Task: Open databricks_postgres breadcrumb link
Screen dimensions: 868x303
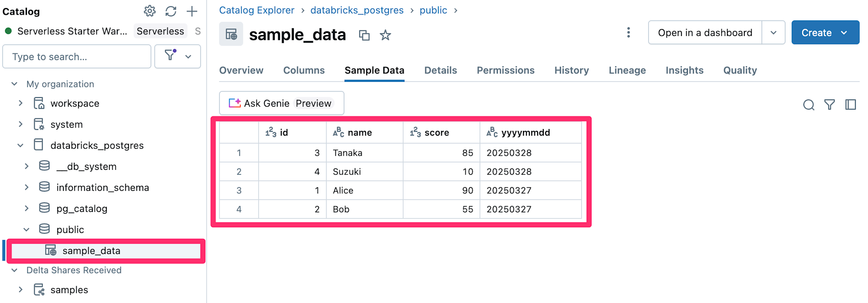Action: (357, 10)
